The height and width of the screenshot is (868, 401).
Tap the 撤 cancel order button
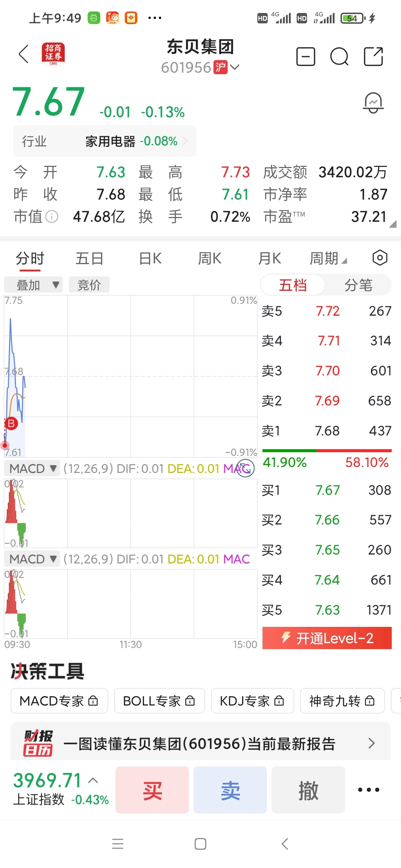pyautogui.click(x=308, y=790)
